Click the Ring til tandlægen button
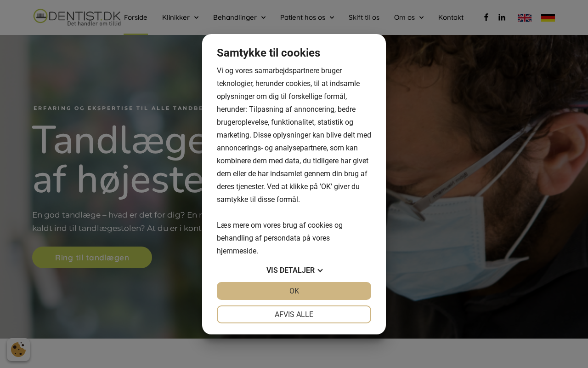The height and width of the screenshot is (368, 588). (x=92, y=258)
